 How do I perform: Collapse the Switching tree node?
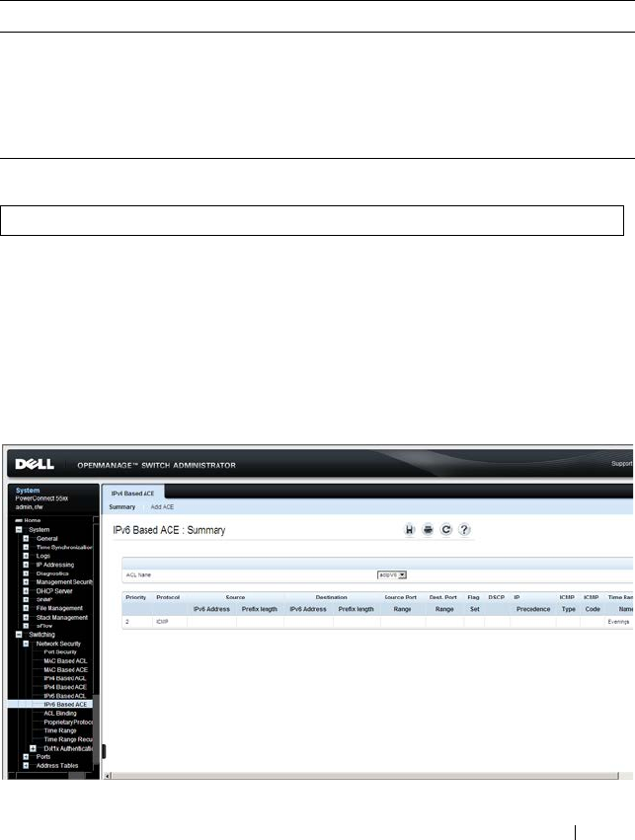pyautogui.click(x=19, y=635)
